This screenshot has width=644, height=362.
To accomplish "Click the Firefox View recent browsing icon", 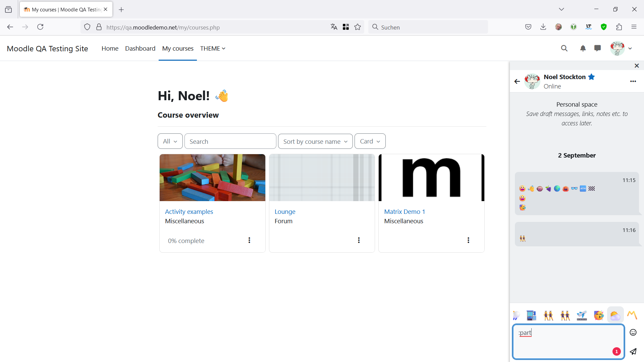I will [x=8, y=9].
